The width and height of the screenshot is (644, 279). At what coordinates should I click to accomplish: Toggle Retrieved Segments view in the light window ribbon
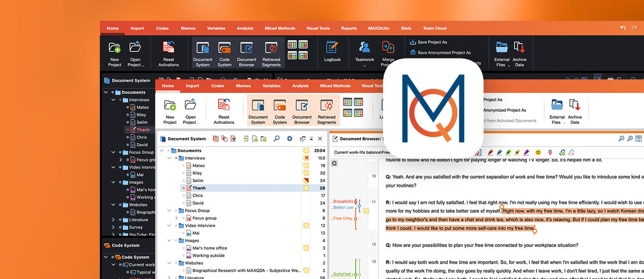point(326,112)
